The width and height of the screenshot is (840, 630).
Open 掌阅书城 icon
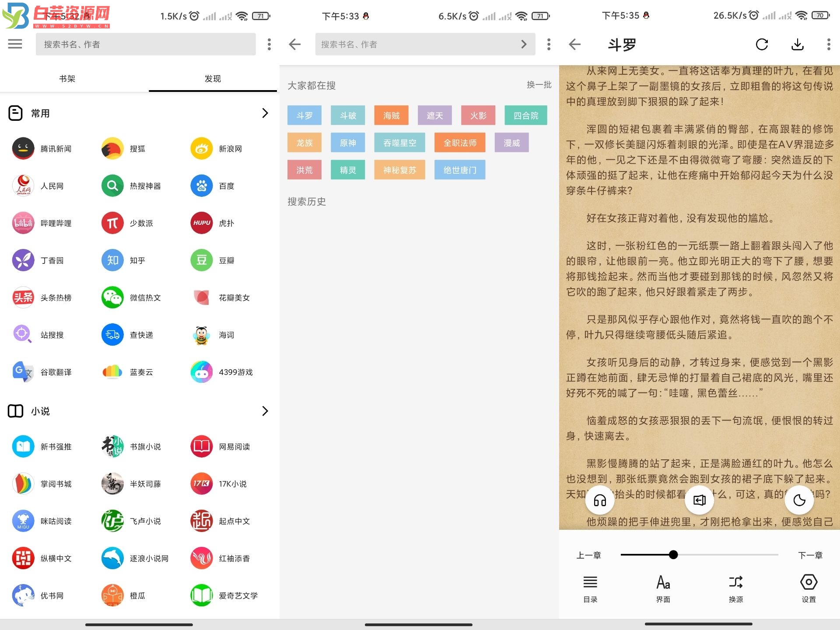[23, 484]
